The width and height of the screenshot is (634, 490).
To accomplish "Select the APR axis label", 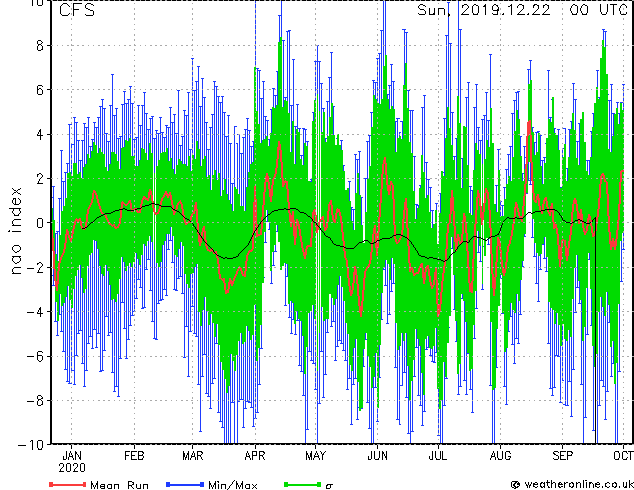I will (255, 456).
